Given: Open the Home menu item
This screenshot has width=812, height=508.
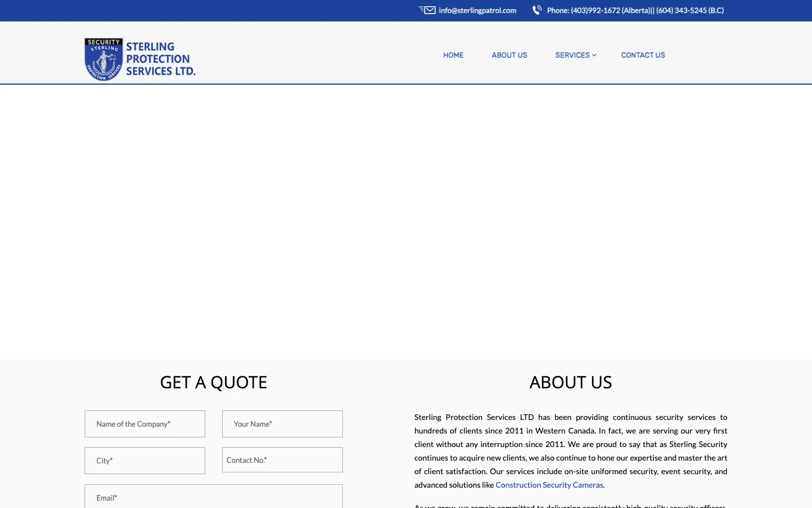Looking at the screenshot, I should (x=453, y=55).
